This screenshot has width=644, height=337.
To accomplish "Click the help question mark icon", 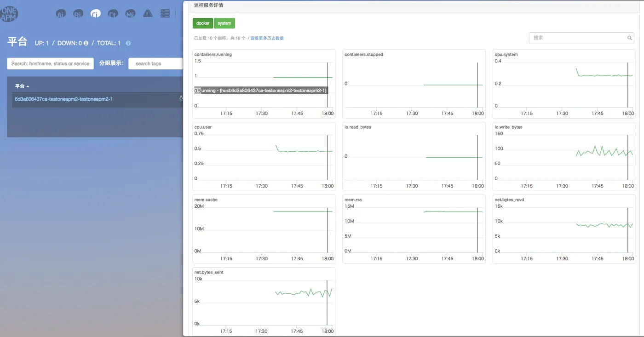I will (128, 43).
